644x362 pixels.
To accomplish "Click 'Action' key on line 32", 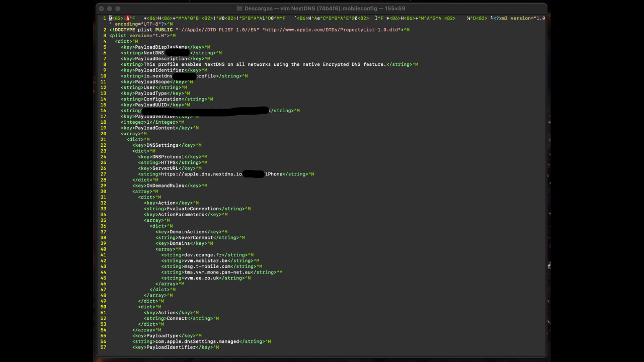I will pos(167,203).
